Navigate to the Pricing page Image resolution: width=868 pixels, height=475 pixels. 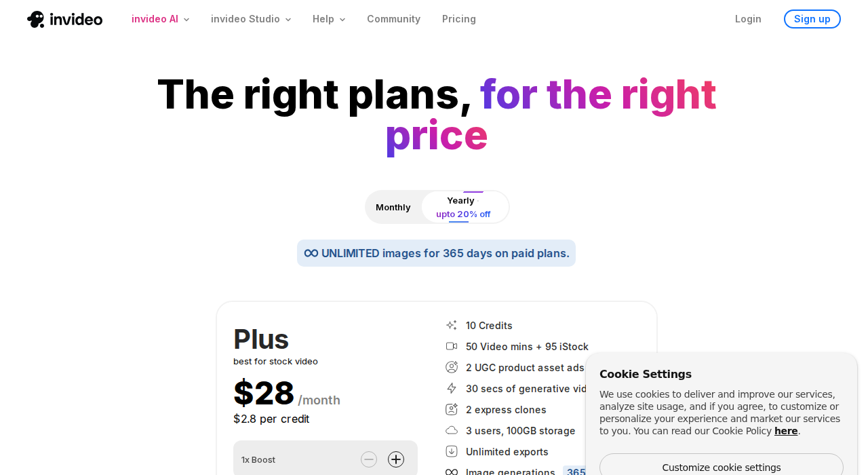pyautogui.click(x=459, y=18)
